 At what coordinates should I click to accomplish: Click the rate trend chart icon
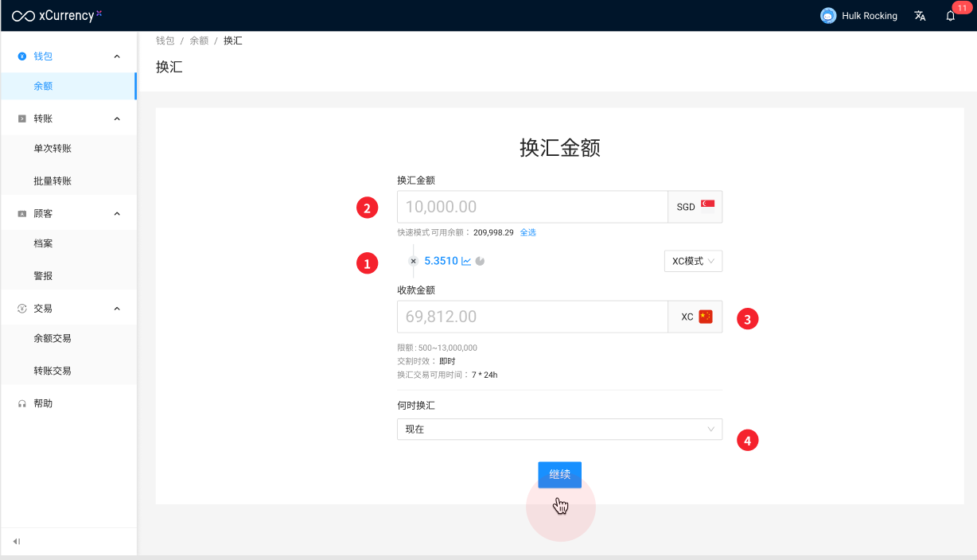click(x=466, y=261)
